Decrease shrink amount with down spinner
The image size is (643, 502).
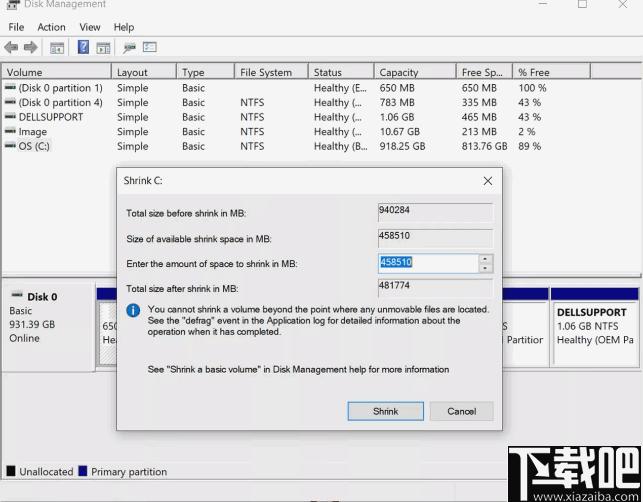485,268
